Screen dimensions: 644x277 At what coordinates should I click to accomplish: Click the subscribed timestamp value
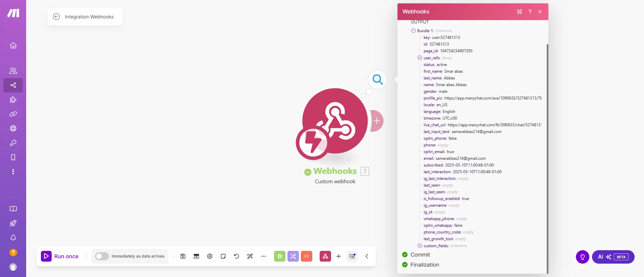(470, 165)
